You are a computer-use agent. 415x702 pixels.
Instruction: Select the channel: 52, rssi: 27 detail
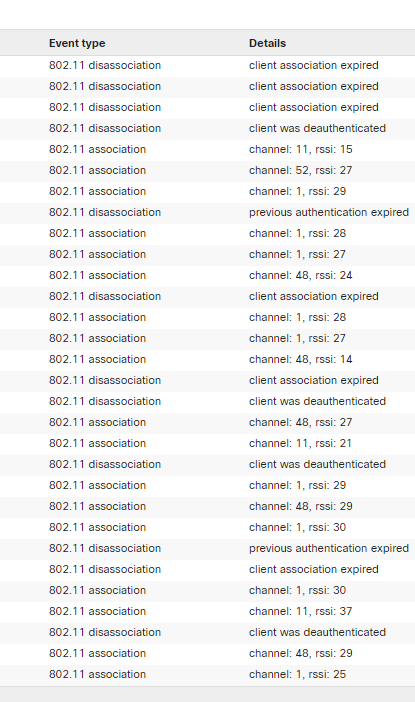pos(300,170)
